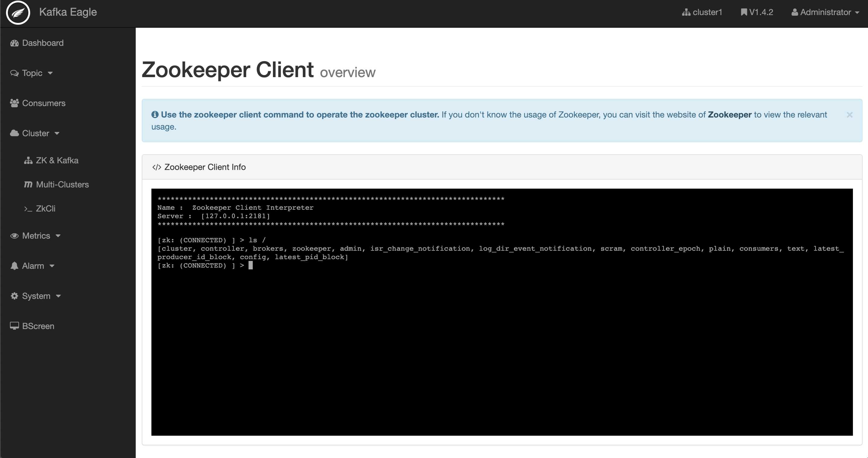
Task: Click the Kafka Eagle feather logo
Action: pos(18,13)
